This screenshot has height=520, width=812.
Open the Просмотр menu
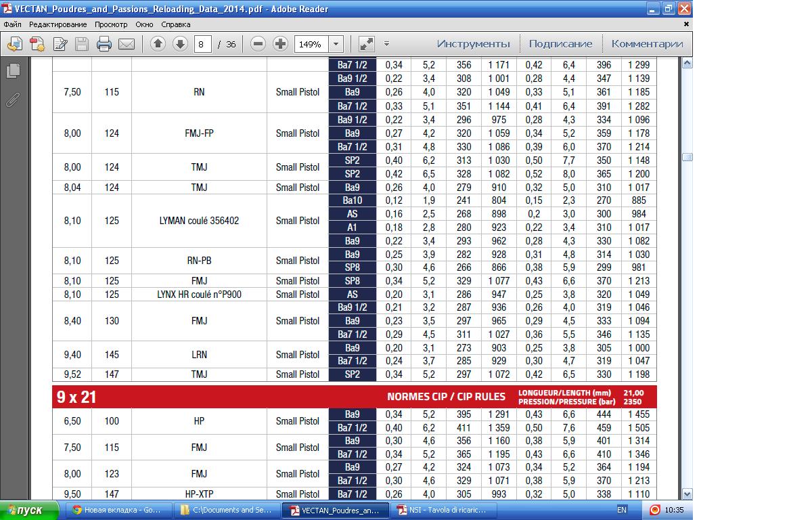click(x=111, y=24)
